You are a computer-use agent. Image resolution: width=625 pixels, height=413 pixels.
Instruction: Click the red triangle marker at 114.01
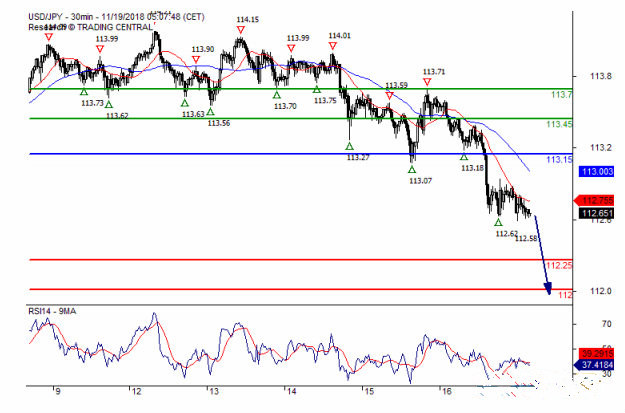(x=335, y=47)
